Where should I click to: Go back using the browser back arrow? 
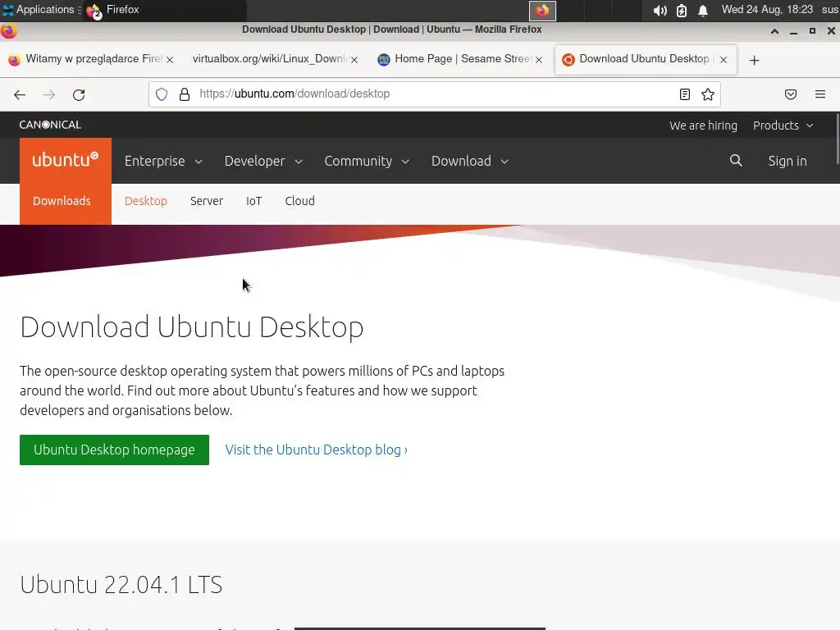20,95
